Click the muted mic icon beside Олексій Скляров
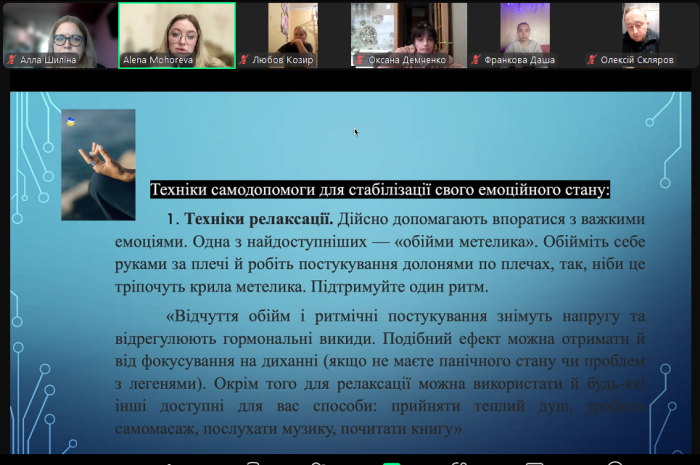Screen dimensions: 700x465 (x=592, y=60)
